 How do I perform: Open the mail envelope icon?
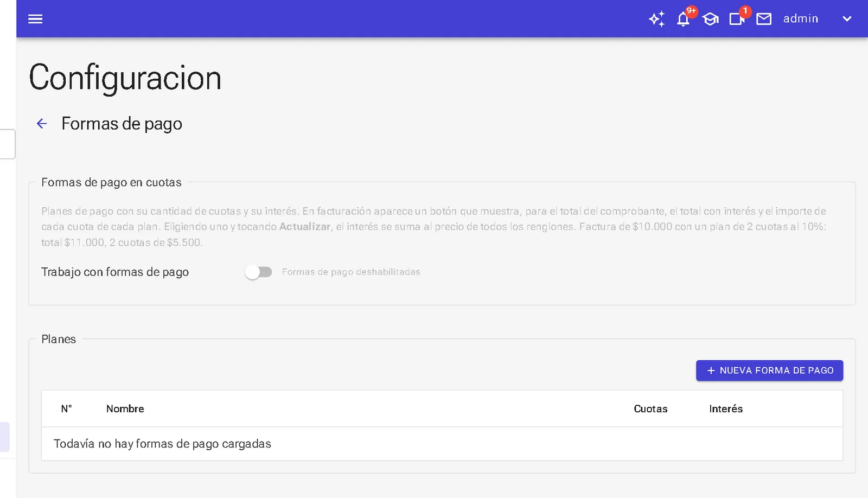[x=764, y=20]
